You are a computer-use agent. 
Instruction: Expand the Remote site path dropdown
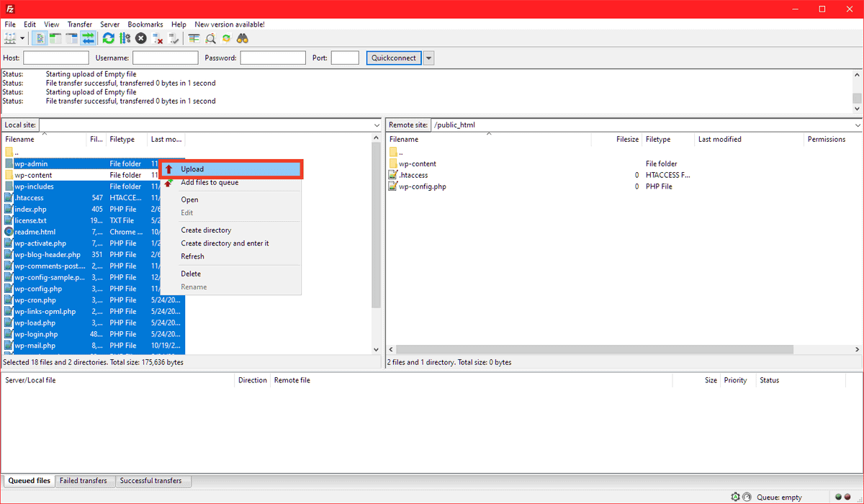(x=857, y=125)
